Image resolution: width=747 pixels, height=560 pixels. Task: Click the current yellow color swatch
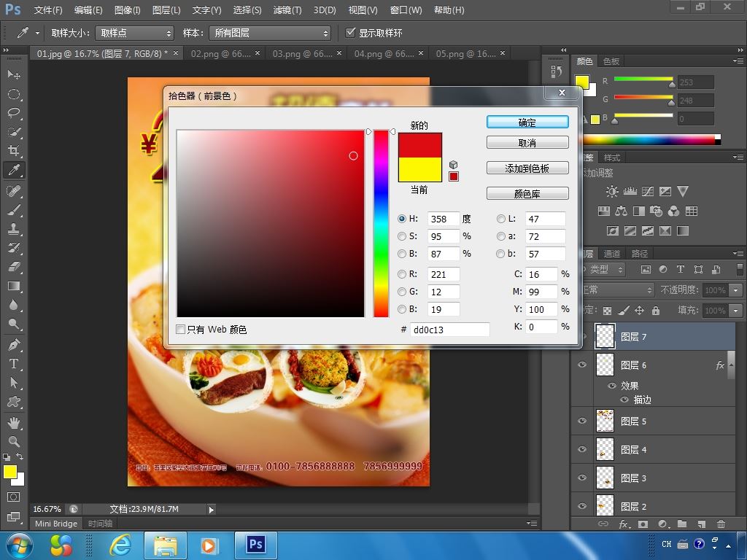click(419, 169)
